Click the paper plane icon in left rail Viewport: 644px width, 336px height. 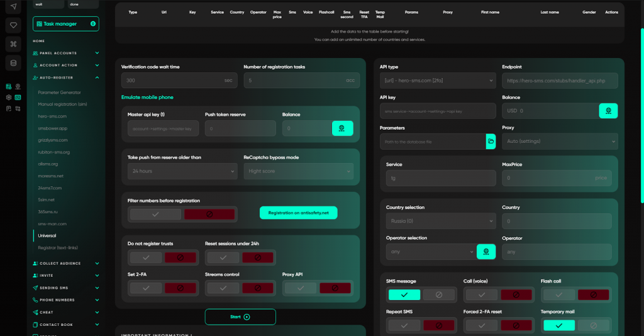click(13, 6)
